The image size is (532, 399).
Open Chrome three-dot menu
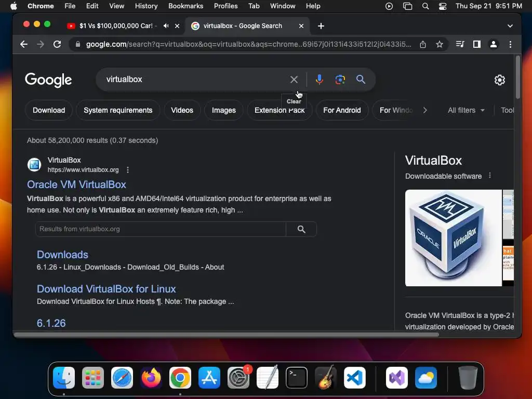coord(510,44)
